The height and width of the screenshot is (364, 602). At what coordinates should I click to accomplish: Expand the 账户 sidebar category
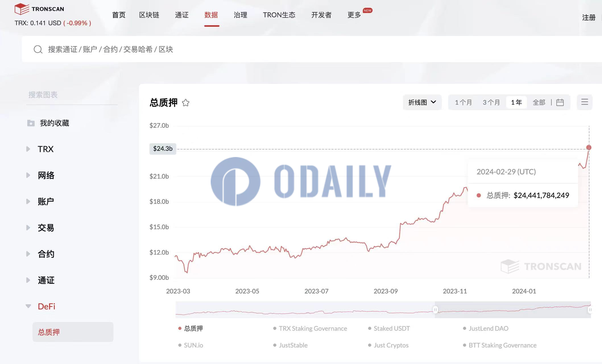(x=40, y=201)
